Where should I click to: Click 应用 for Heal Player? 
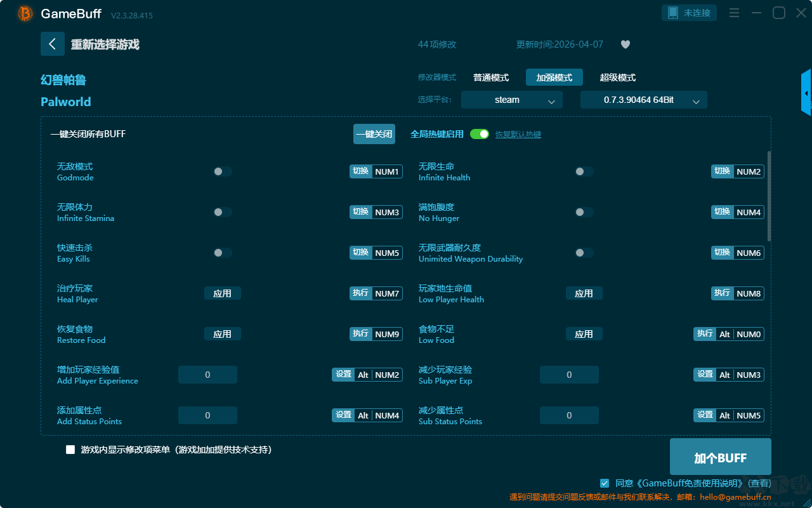[x=223, y=293]
